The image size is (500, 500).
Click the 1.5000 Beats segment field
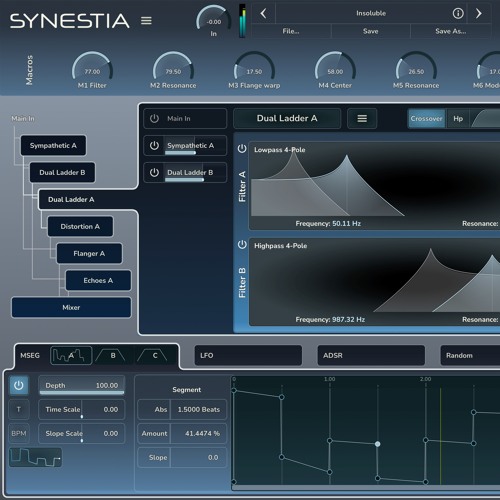pyautogui.click(x=199, y=409)
